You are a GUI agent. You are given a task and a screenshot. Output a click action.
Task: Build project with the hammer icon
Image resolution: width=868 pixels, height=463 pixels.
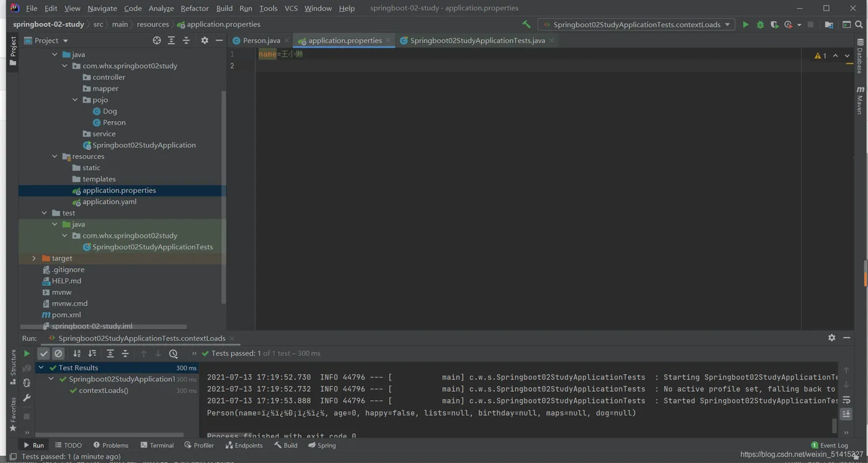point(526,25)
